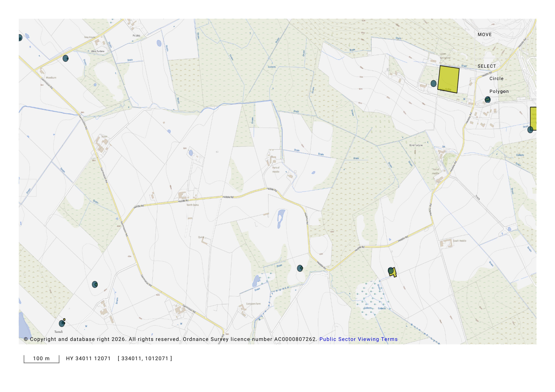Click the North Quina map label
Screen dimensions: 555x392
coord(193,205)
